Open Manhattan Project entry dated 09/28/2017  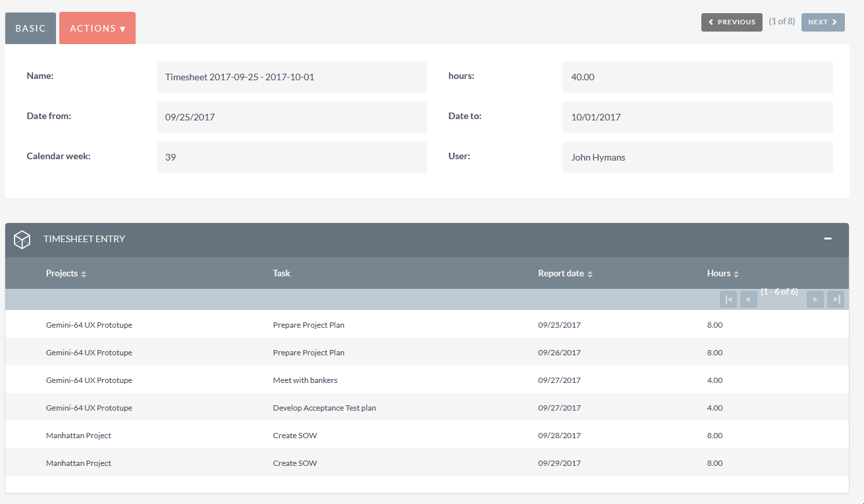pyautogui.click(x=78, y=436)
